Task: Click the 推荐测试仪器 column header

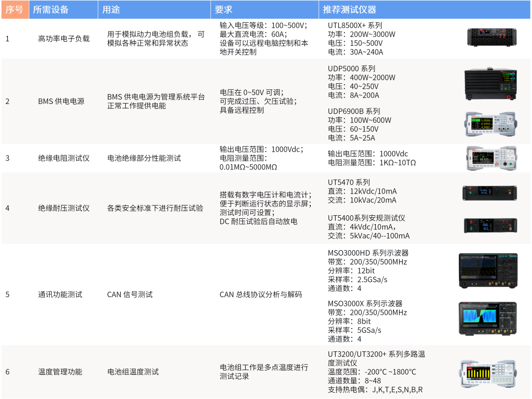Action: click(x=425, y=9)
